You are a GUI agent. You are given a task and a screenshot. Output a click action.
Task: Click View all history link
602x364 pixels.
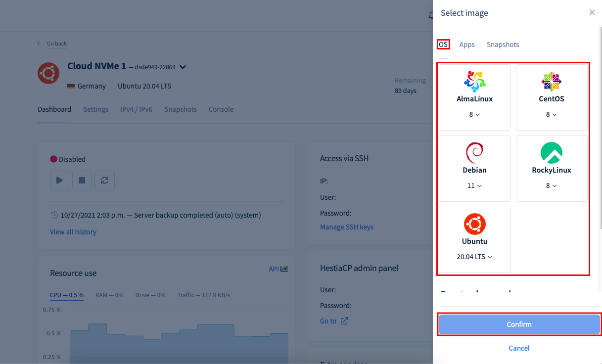pos(73,232)
